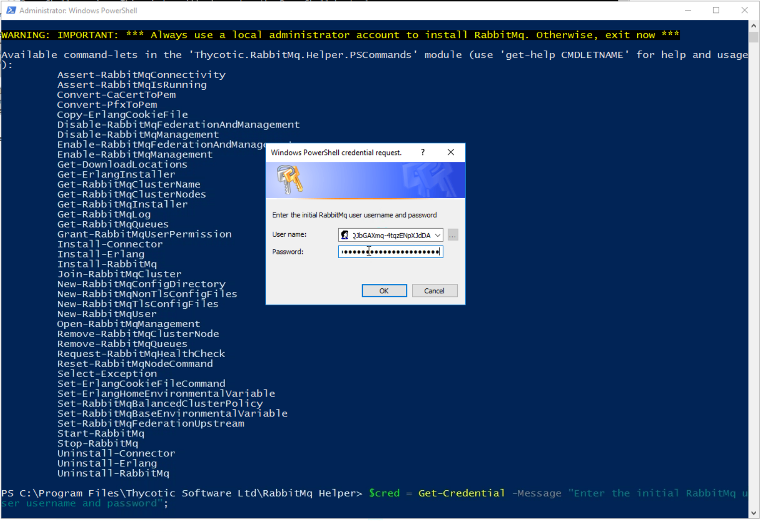Select the Password input field
This screenshot has width=763, height=532.
coord(390,252)
